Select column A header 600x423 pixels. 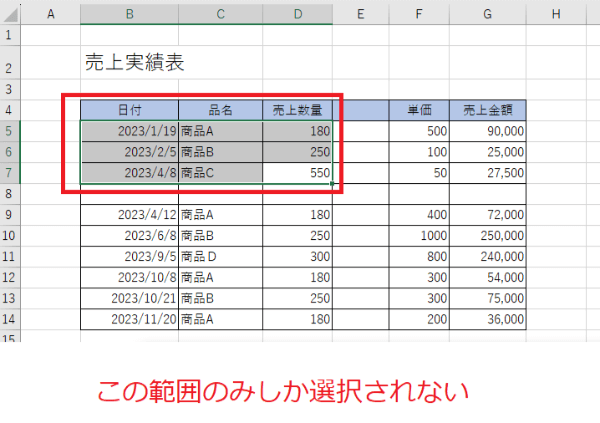click(x=51, y=14)
